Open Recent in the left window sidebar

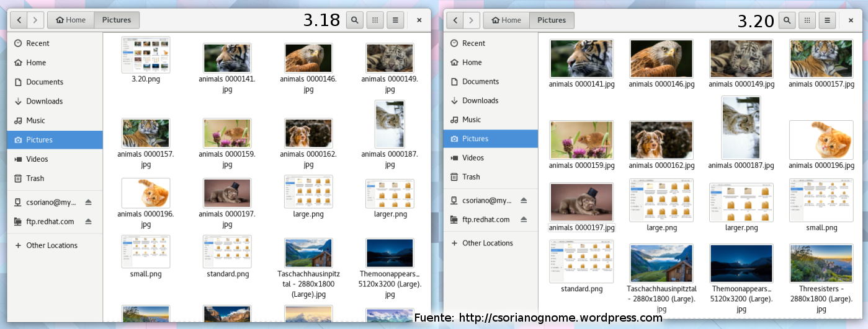click(x=37, y=43)
